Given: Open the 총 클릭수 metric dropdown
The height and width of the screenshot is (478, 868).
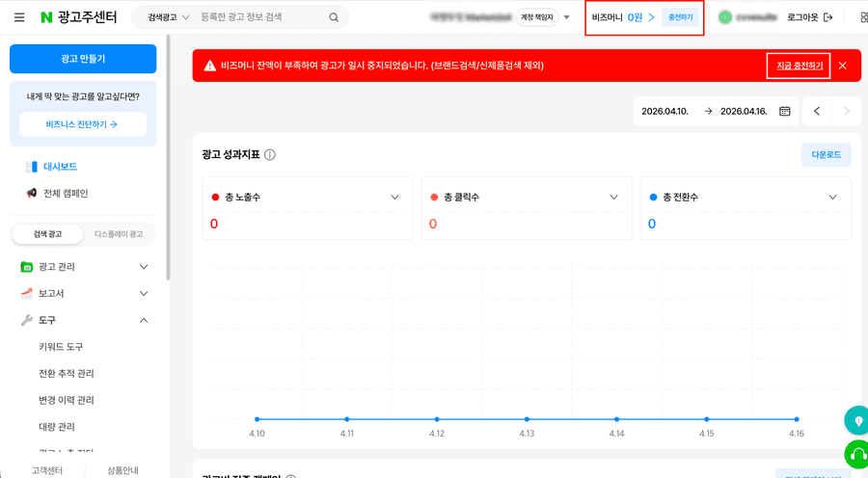Looking at the screenshot, I should click(613, 197).
